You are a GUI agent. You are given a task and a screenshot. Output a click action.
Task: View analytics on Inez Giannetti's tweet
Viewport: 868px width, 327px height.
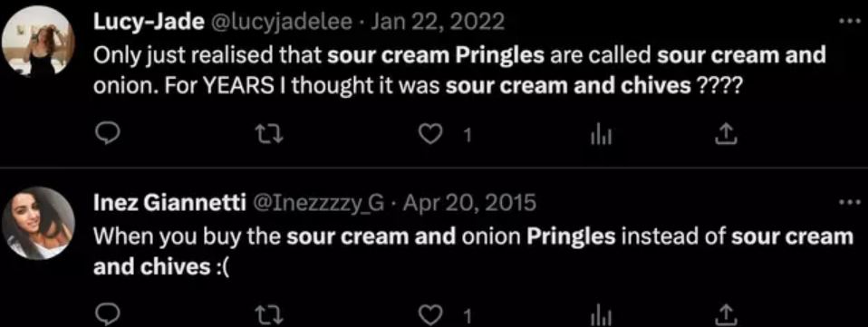click(600, 315)
